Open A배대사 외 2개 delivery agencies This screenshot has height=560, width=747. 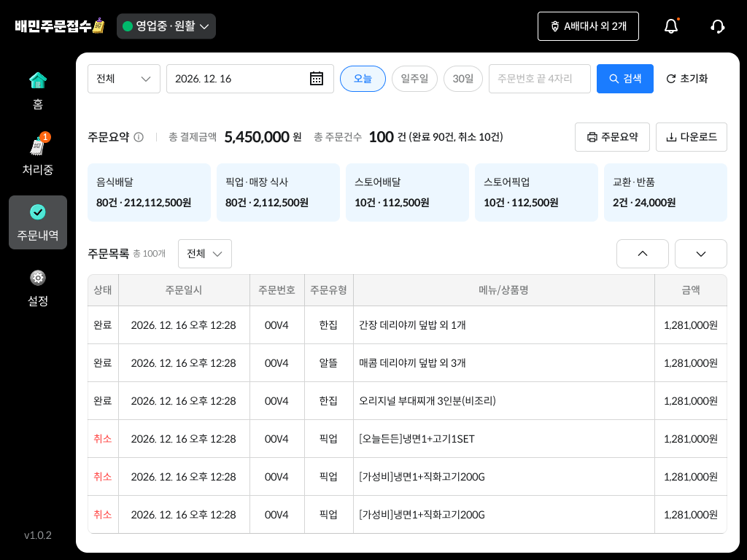[x=589, y=26]
